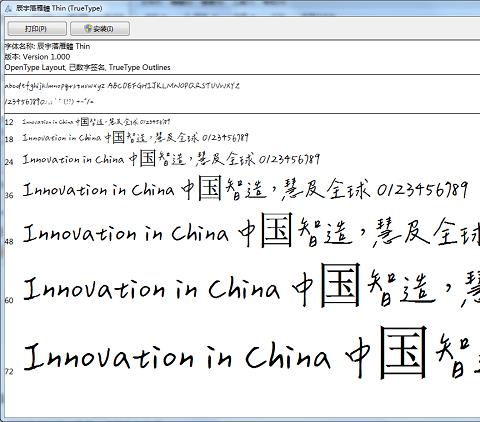Click the size label '24'
The height and width of the screenshot is (422, 480).
click(x=9, y=162)
